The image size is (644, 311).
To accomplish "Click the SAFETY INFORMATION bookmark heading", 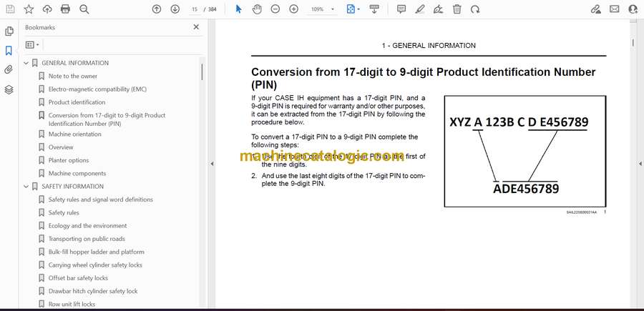I will [x=73, y=187].
